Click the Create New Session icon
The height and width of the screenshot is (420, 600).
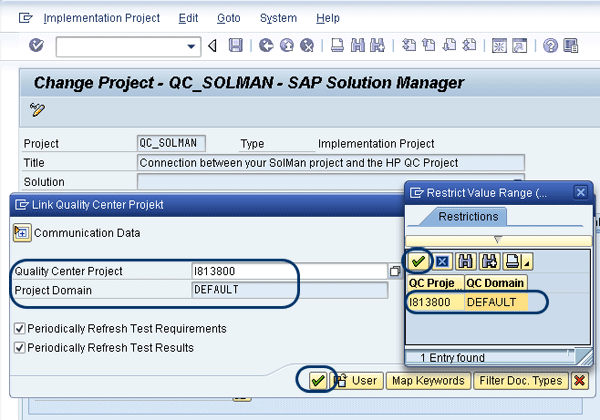[x=499, y=46]
